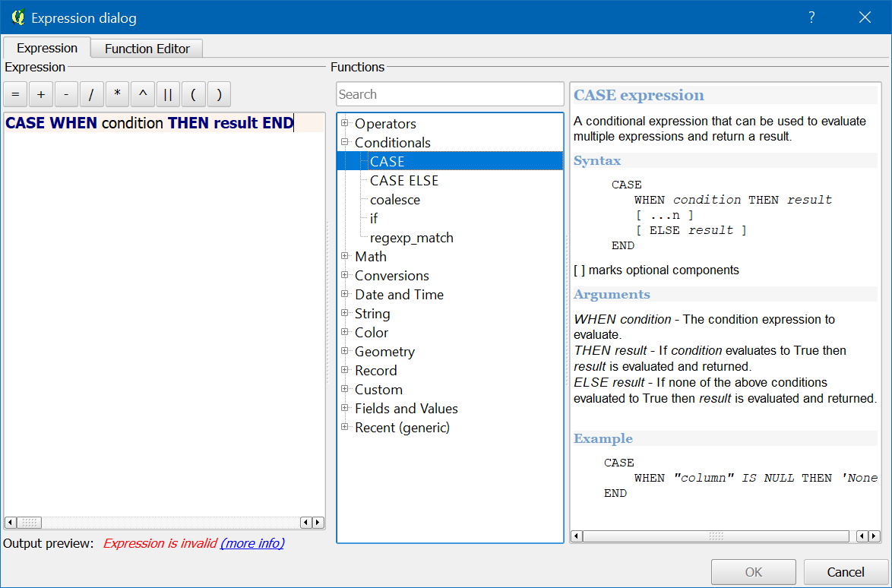Click the expression editor scroll right arrow
Viewport: 892px width, 588px height.
pyautogui.click(x=318, y=522)
